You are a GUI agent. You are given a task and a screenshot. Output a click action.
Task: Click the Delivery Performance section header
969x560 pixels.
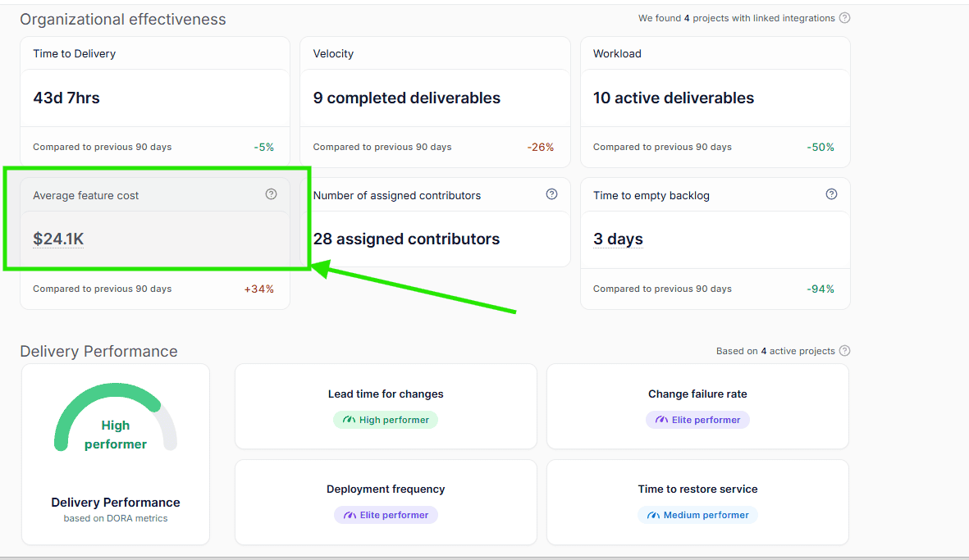pyautogui.click(x=99, y=351)
